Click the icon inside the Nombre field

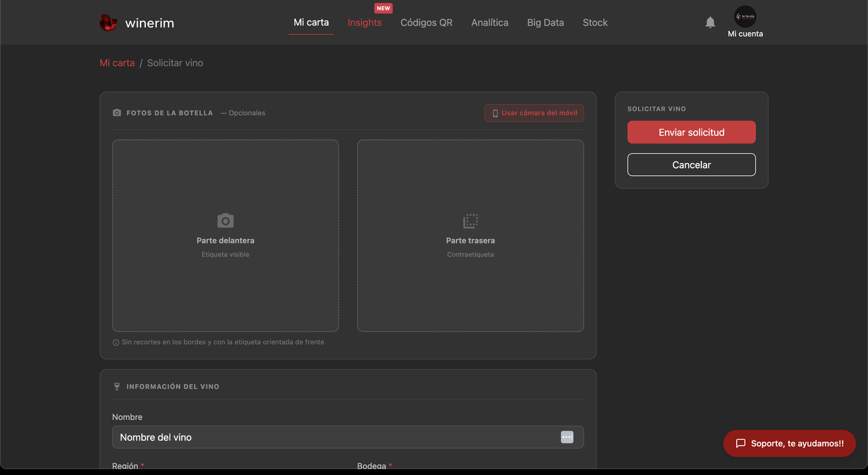click(567, 437)
